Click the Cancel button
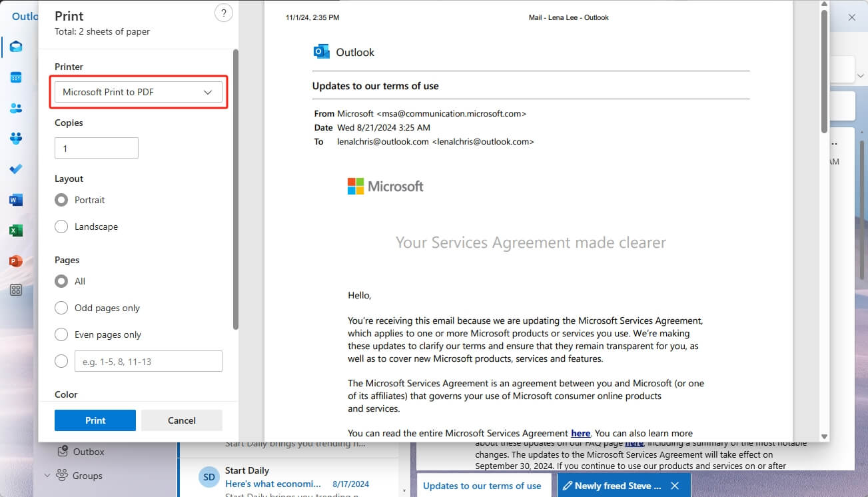This screenshot has width=868, height=497. [182, 420]
